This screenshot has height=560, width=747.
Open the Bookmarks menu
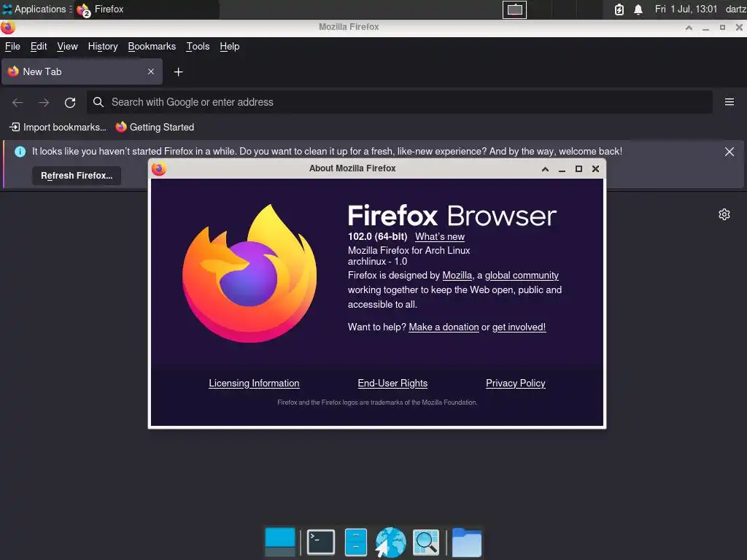[x=152, y=46]
